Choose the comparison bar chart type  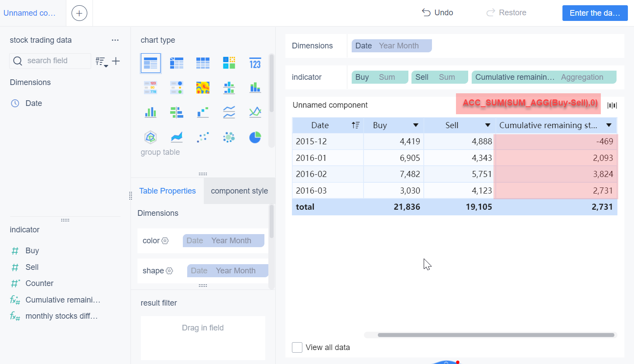(x=177, y=112)
